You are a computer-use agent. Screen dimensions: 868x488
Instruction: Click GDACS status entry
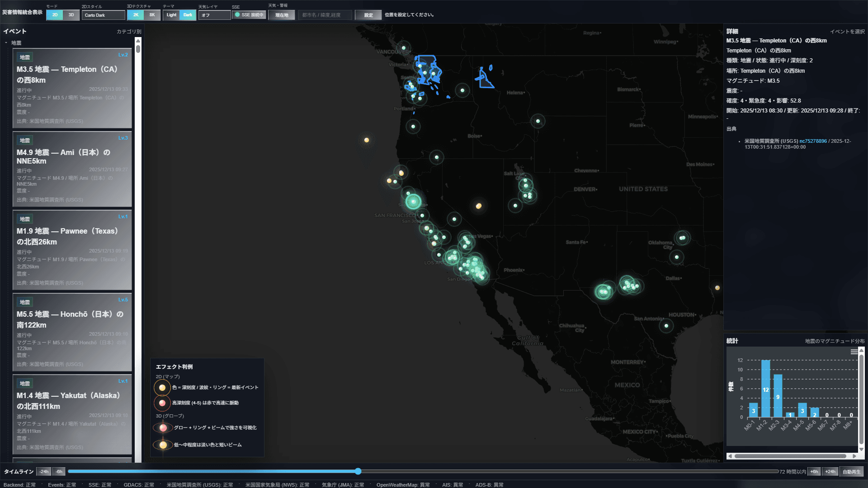pos(139,485)
